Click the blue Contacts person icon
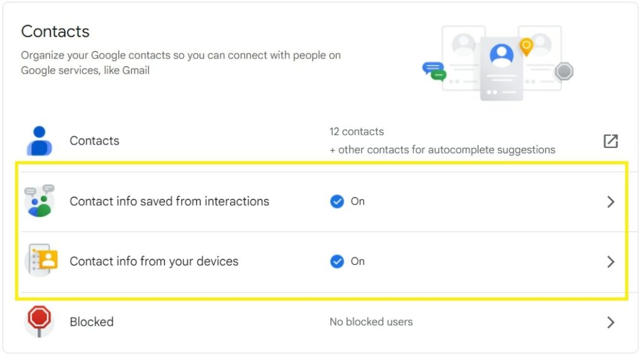 point(40,141)
